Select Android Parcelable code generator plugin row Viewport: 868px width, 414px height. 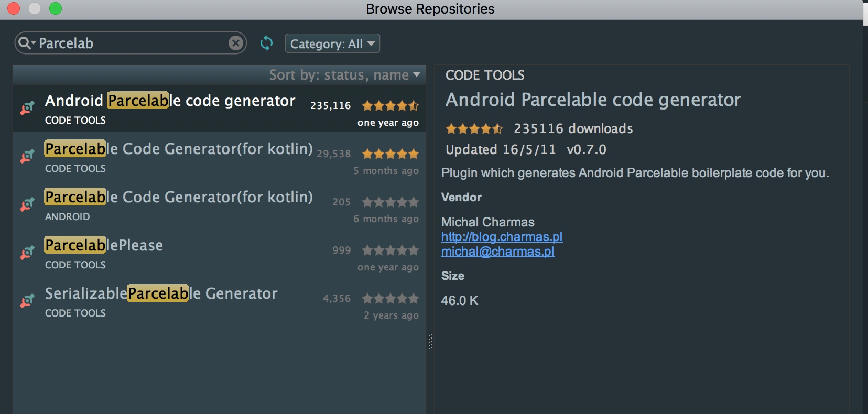point(219,108)
